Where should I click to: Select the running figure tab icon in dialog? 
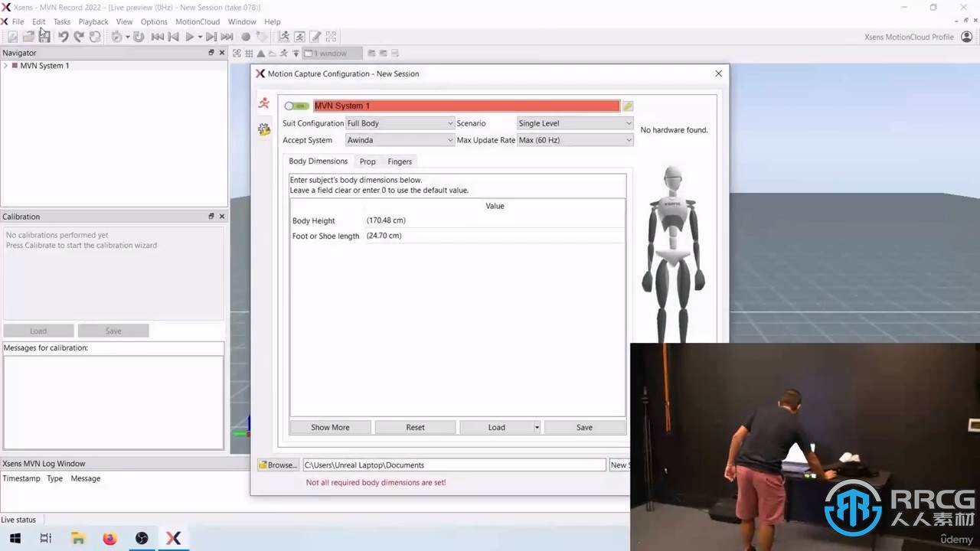click(264, 103)
